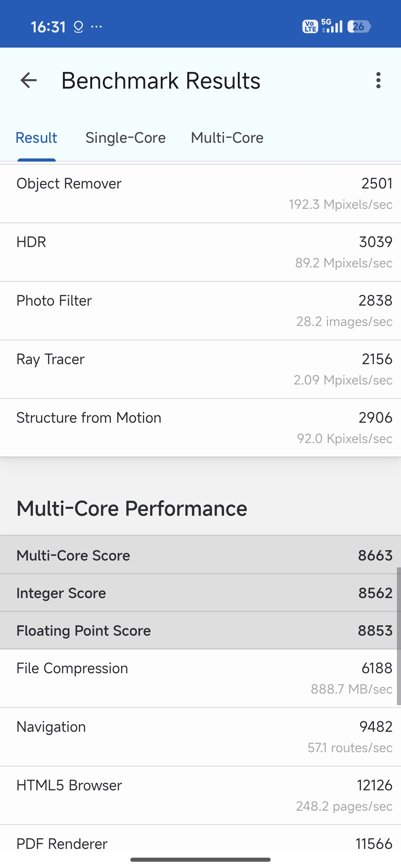Tap the Multi-Core Score row
The height and width of the screenshot is (868, 401).
(x=200, y=555)
